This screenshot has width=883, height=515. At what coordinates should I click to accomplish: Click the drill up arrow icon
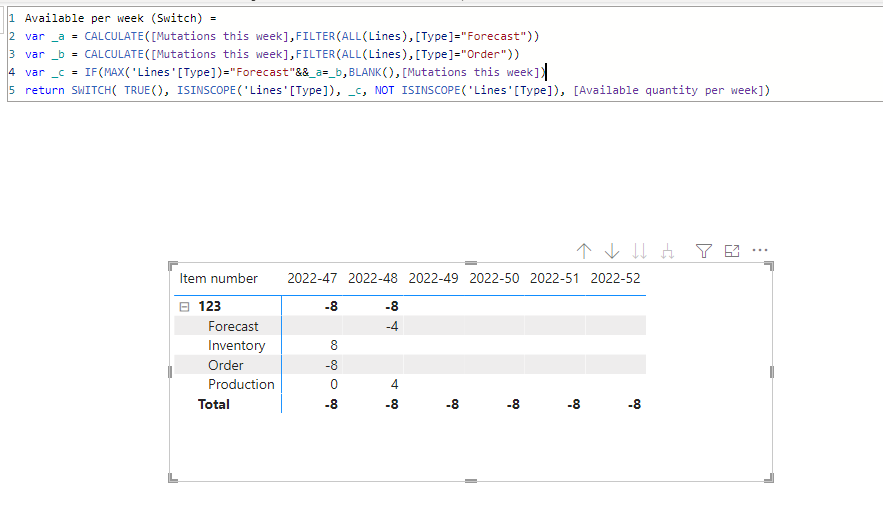point(584,251)
